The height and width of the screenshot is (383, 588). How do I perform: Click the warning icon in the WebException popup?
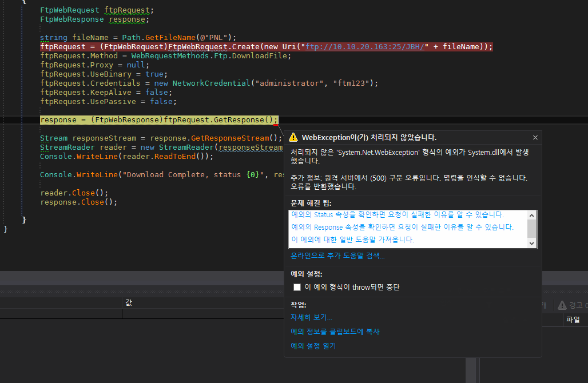pos(293,137)
